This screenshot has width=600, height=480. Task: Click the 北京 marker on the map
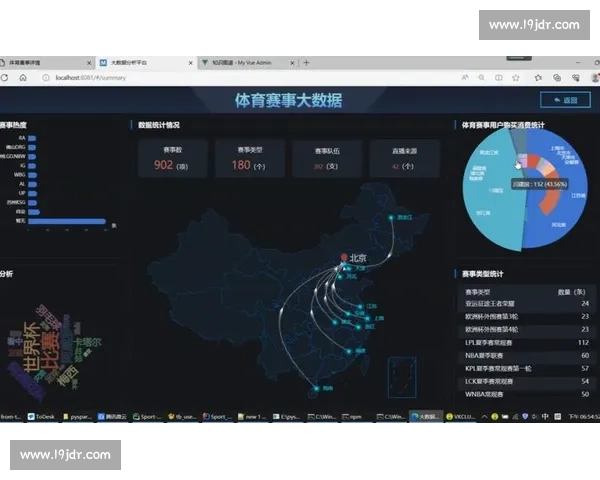point(344,258)
